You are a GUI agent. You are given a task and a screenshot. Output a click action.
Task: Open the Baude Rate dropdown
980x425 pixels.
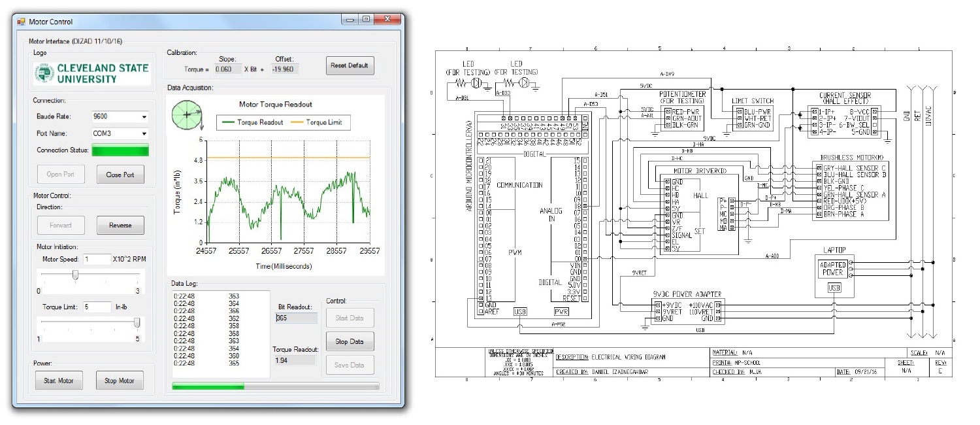click(119, 116)
